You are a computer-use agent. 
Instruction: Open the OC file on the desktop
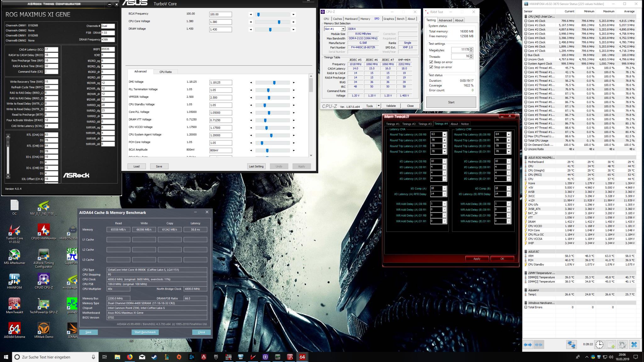[x=14, y=208]
